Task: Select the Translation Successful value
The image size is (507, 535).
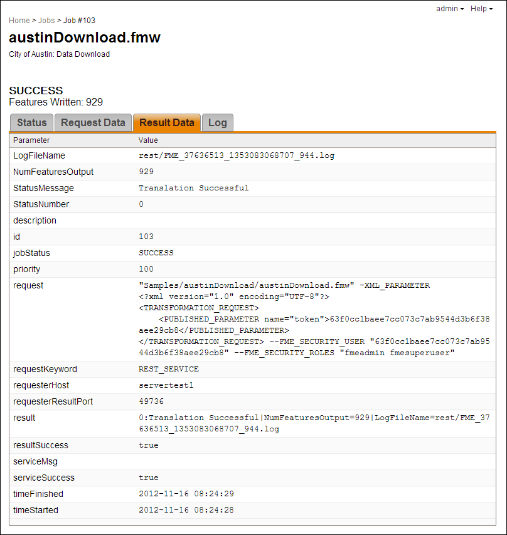Action: [x=193, y=188]
